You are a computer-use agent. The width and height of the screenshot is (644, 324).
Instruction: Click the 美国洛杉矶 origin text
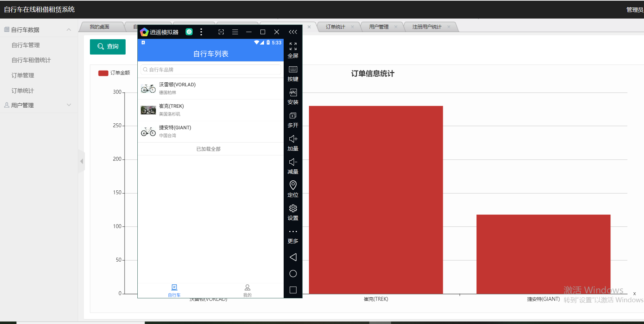pyautogui.click(x=170, y=114)
